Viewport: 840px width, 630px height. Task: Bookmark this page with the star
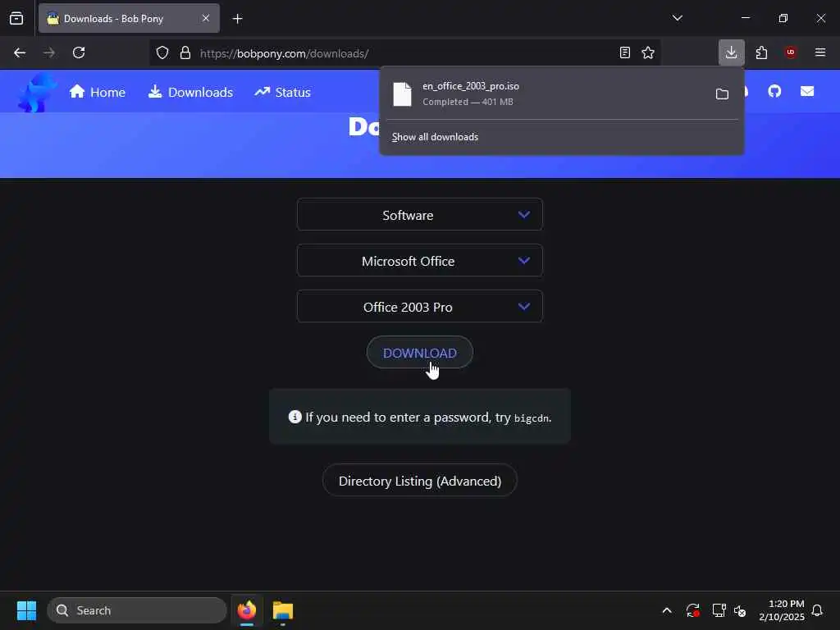(648, 52)
